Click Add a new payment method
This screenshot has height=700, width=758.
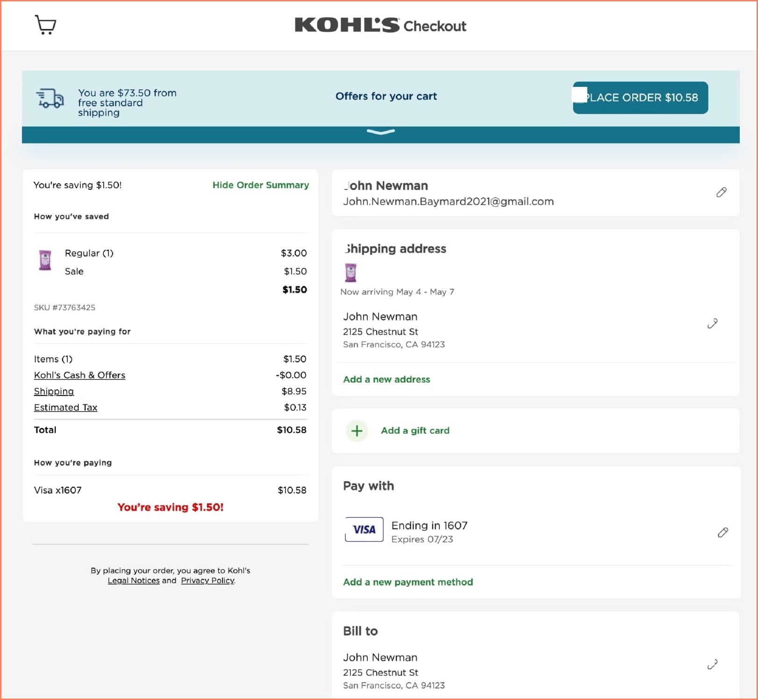[x=408, y=582]
